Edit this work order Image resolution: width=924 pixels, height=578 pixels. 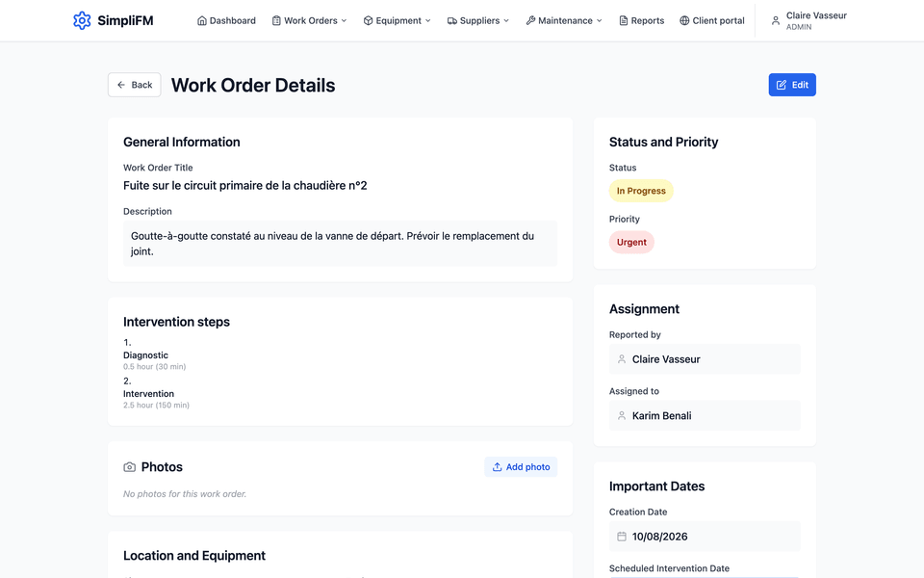(x=792, y=85)
